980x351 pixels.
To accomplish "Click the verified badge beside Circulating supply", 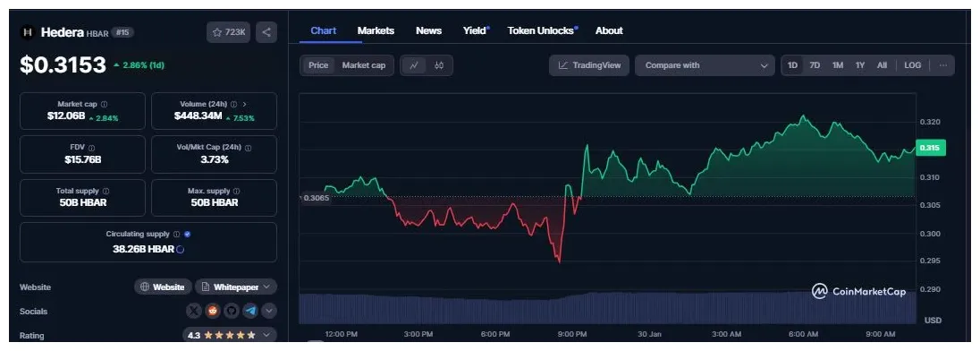I will pyautogui.click(x=188, y=234).
